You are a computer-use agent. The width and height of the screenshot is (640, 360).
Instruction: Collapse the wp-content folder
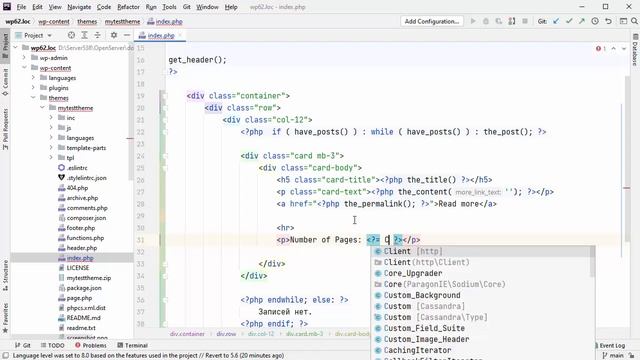pos(24,68)
